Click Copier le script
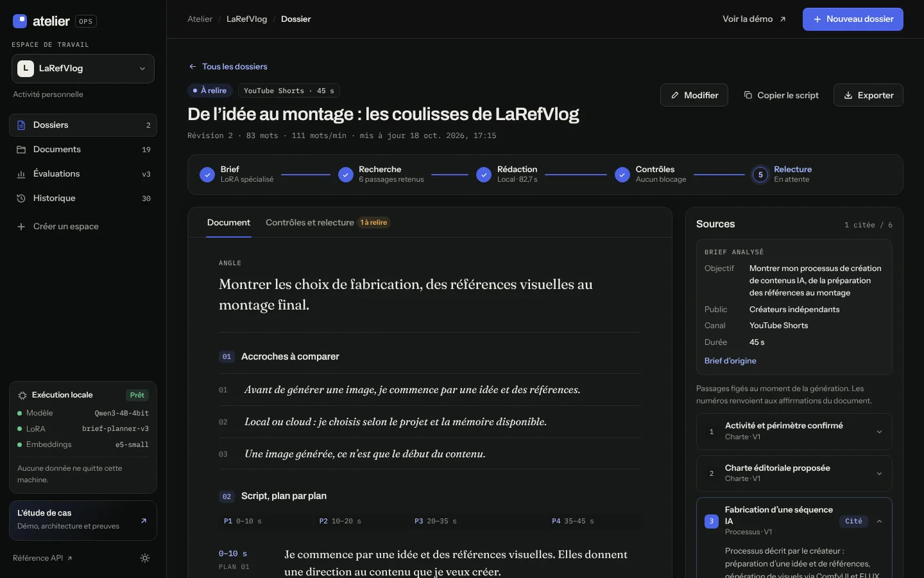 pos(781,95)
